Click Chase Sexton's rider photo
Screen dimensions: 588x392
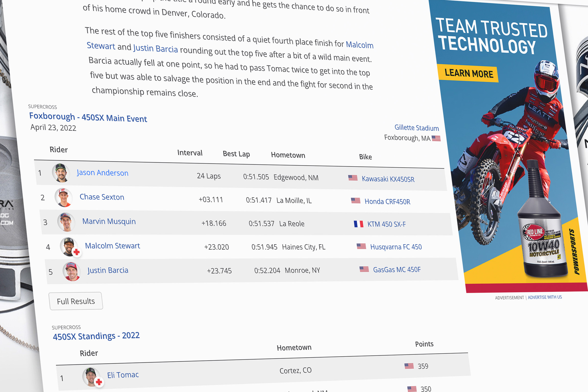pyautogui.click(x=63, y=197)
